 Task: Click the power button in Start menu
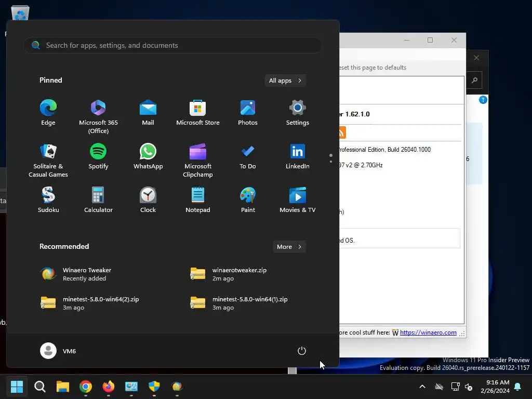[x=302, y=351]
